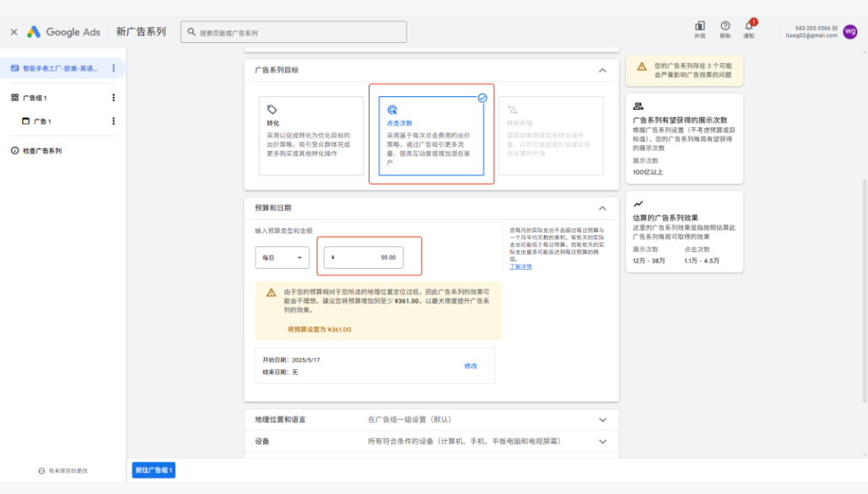Open 检查广告系列 in the sidebar
Screen dimensions: 868x494
click(x=36, y=150)
